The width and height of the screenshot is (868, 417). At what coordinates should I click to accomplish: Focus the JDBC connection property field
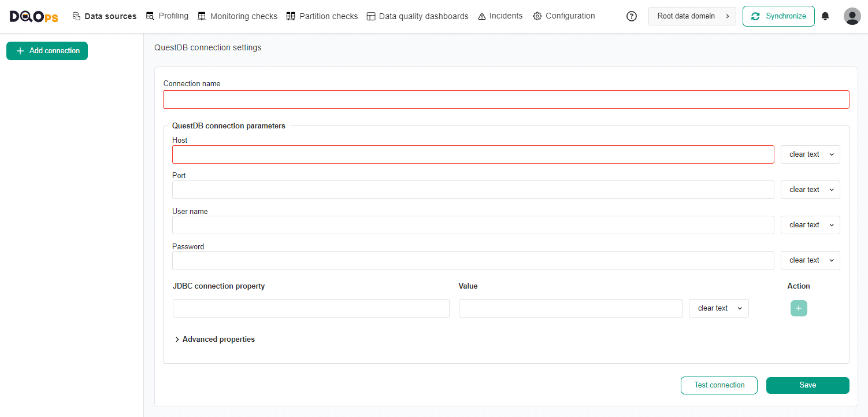click(311, 308)
